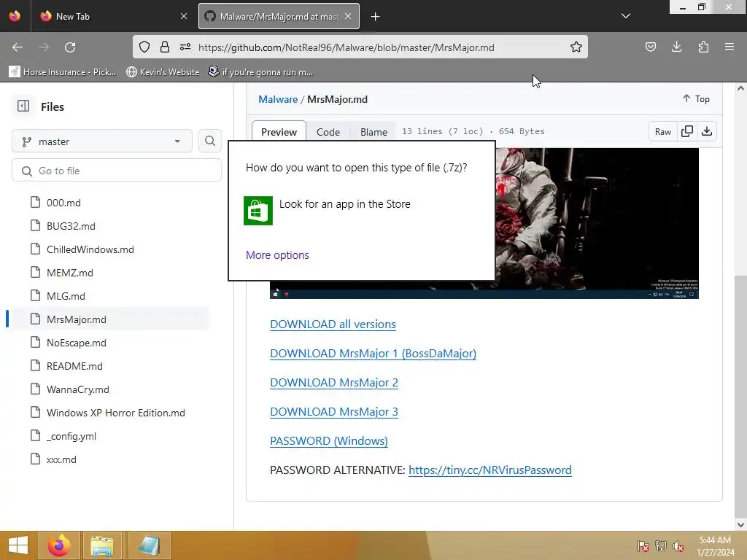Open DOWNLOAD MrsMajor 3 link
This screenshot has height=560, width=747.
334,411
